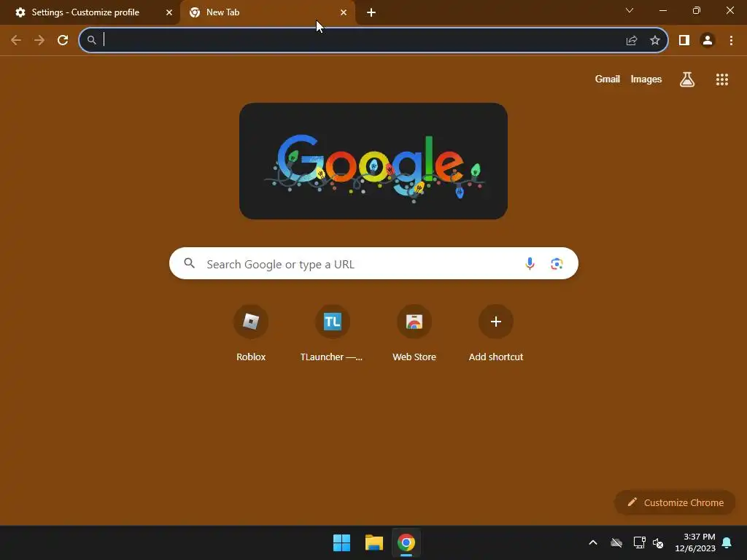The width and height of the screenshot is (747, 560).
Task: Open Search Labs flask icon
Action: [687, 79]
